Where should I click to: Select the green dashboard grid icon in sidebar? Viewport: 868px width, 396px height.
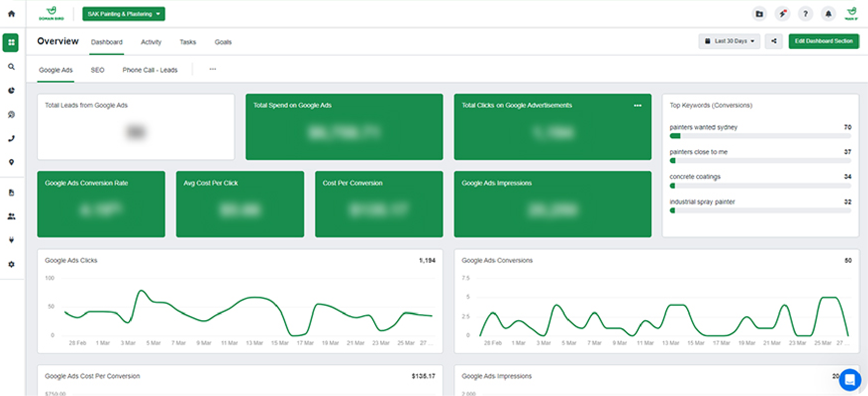coord(11,42)
